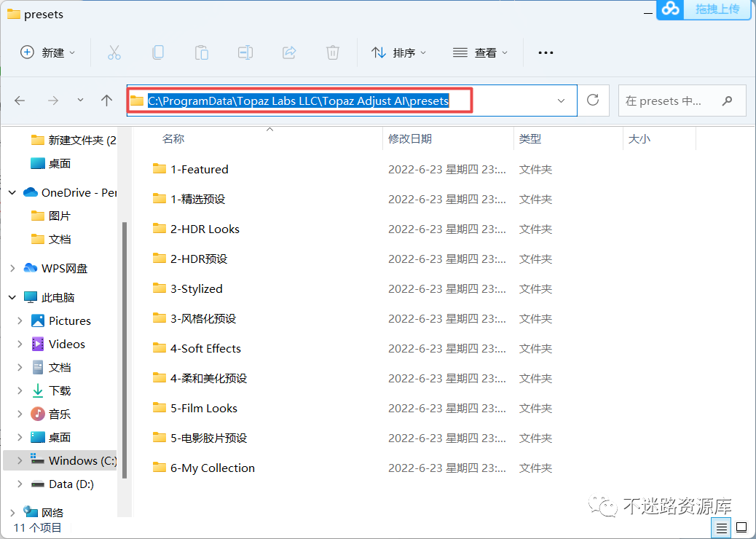
Task: Click the navigation pane scrollbar
Action: (x=125, y=350)
